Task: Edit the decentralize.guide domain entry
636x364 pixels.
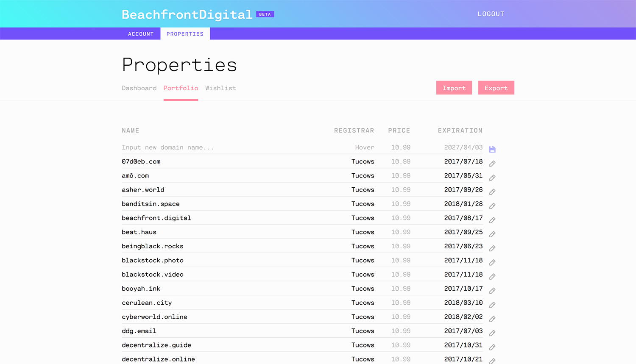Action: (492, 347)
